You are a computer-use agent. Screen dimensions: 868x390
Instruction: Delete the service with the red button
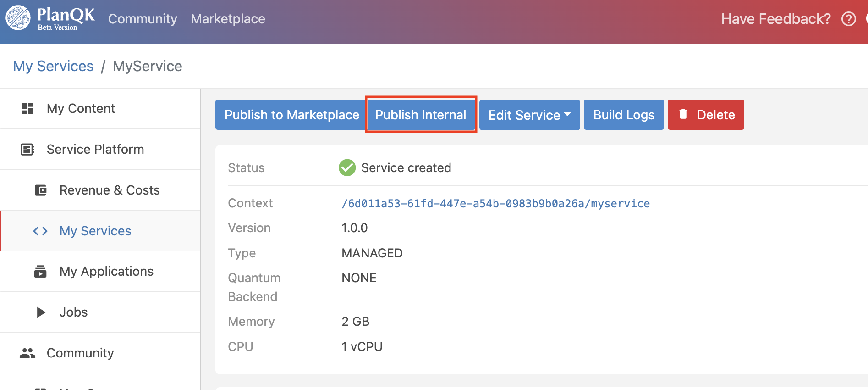[x=705, y=115]
